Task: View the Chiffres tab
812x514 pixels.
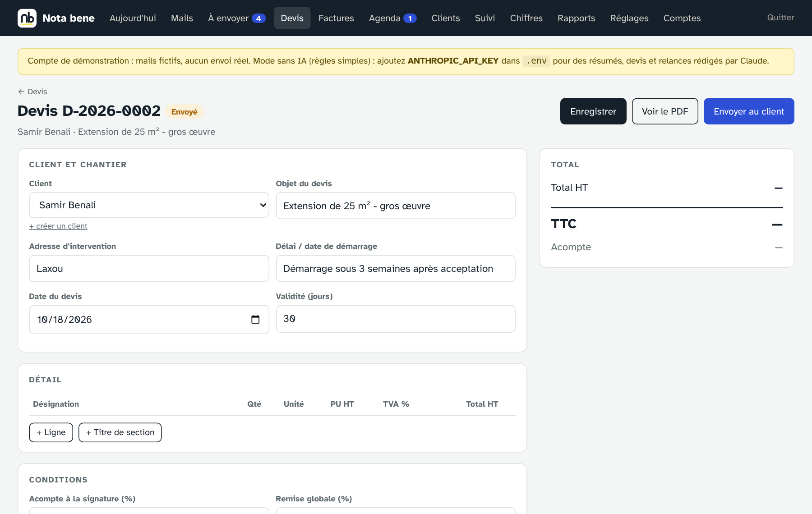Action: [526, 18]
